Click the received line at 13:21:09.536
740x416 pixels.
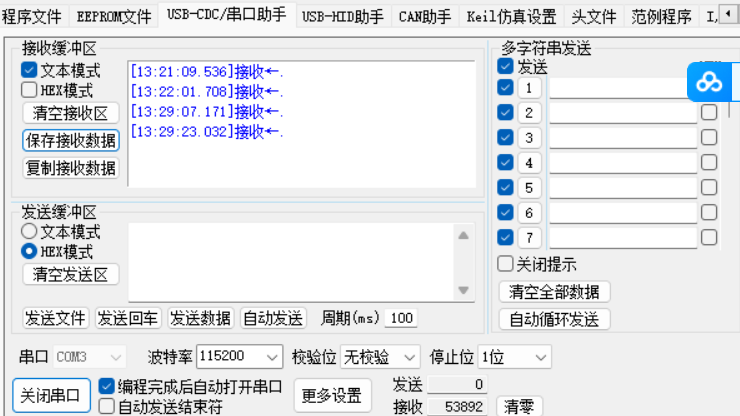click(x=207, y=72)
